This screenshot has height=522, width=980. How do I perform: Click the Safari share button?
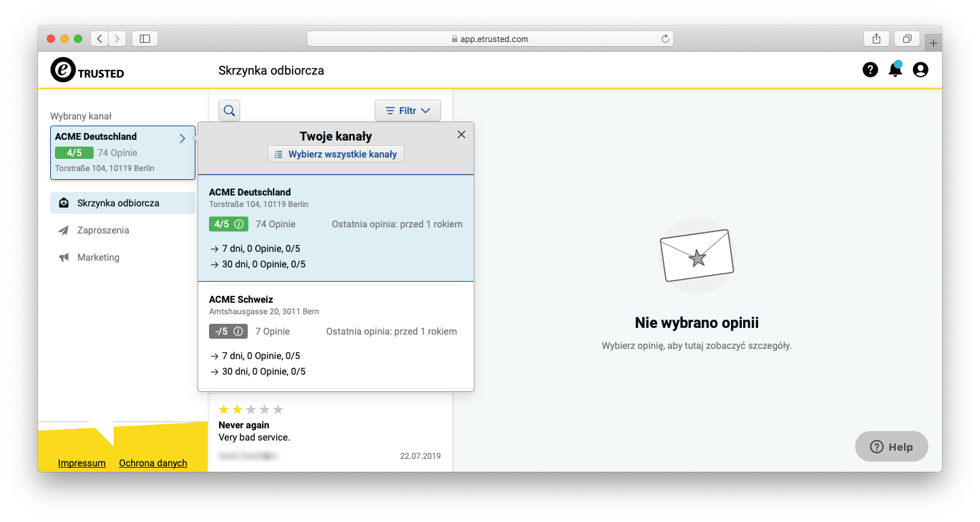point(876,39)
